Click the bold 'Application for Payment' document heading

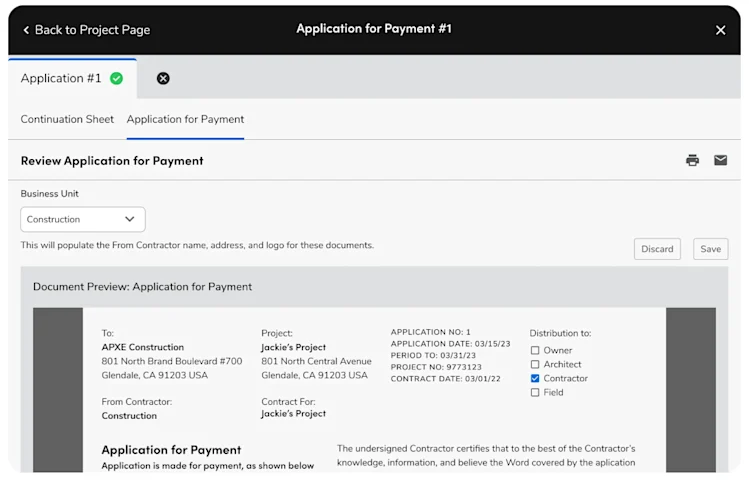click(x=171, y=450)
